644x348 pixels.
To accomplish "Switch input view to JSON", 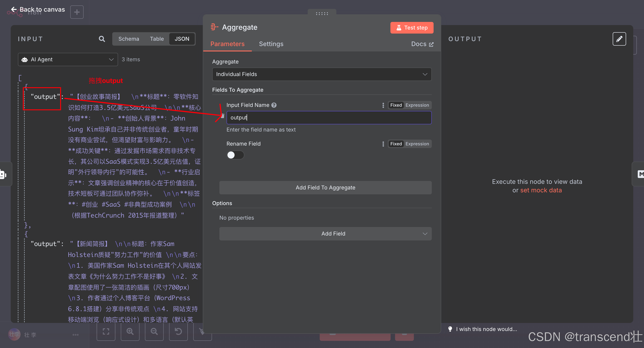I will coord(182,39).
